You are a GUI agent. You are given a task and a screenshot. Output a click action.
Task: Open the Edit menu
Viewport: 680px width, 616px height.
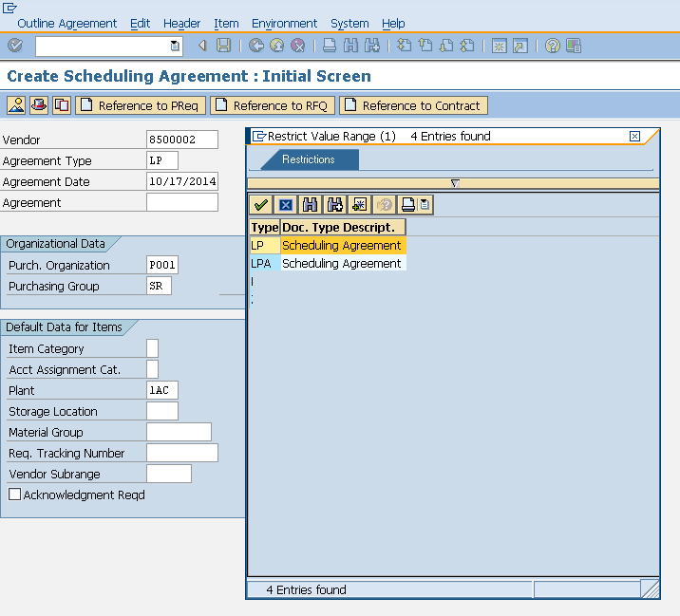pos(140,24)
